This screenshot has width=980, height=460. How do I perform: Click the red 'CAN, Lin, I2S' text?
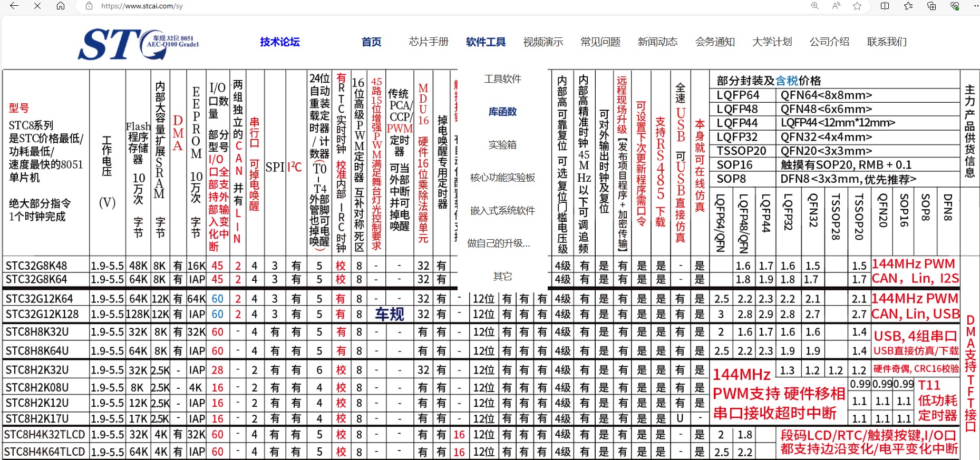coord(916,278)
